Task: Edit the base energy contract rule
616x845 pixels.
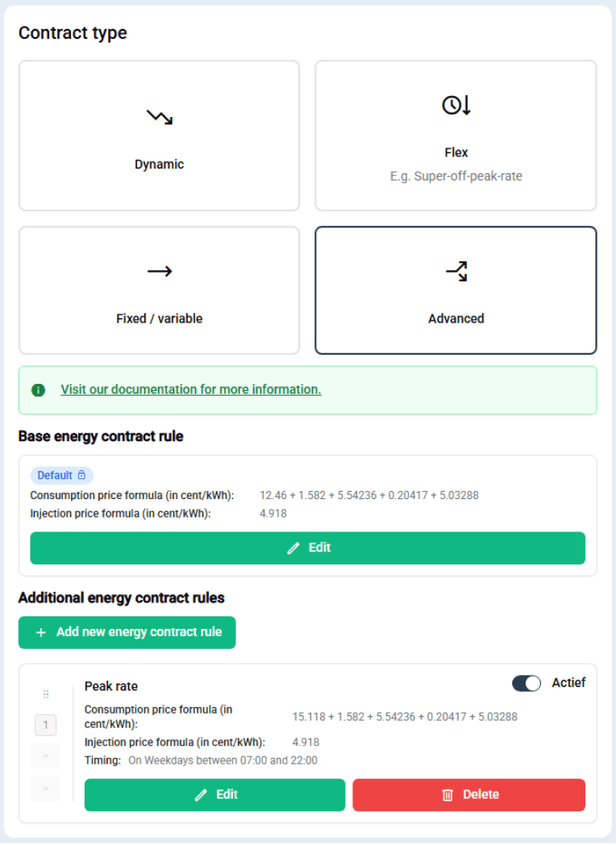Action: click(308, 547)
